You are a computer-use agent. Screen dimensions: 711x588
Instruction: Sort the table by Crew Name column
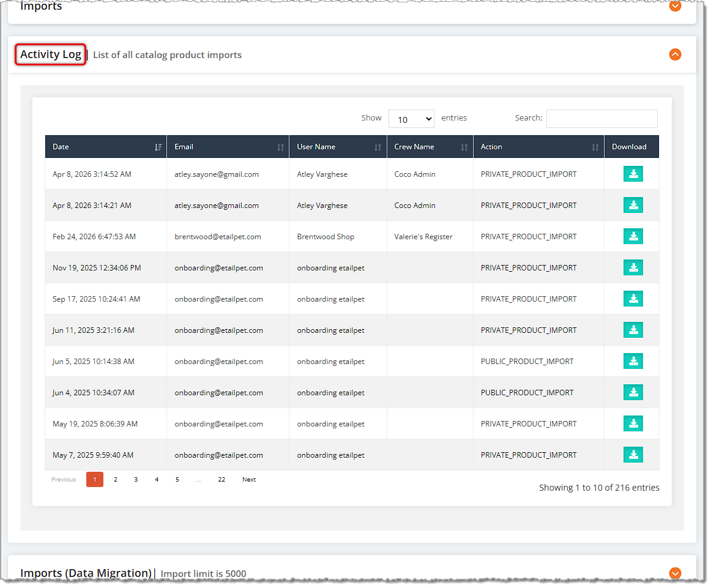pos(430,147)
